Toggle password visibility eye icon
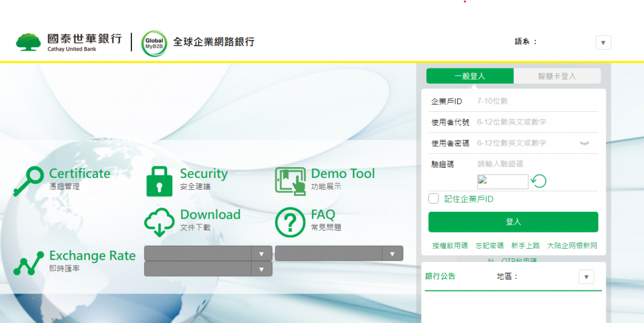 [584, 143]
